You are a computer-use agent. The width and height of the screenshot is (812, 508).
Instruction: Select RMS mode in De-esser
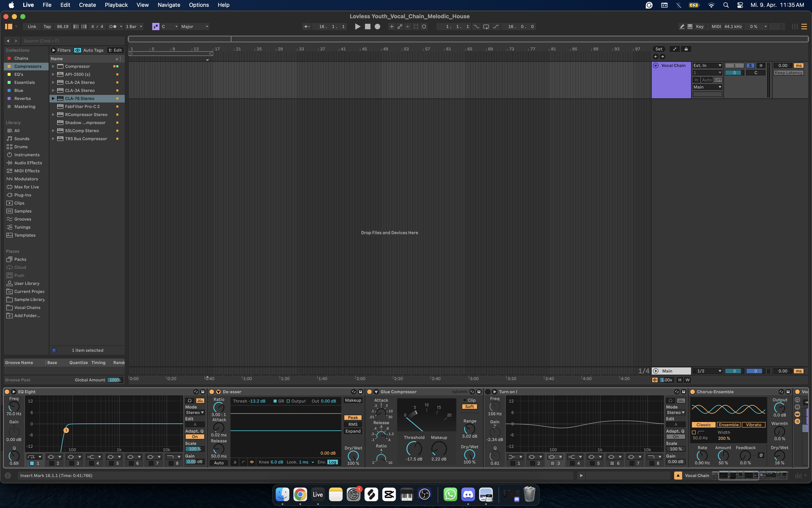tap(353, 424)
